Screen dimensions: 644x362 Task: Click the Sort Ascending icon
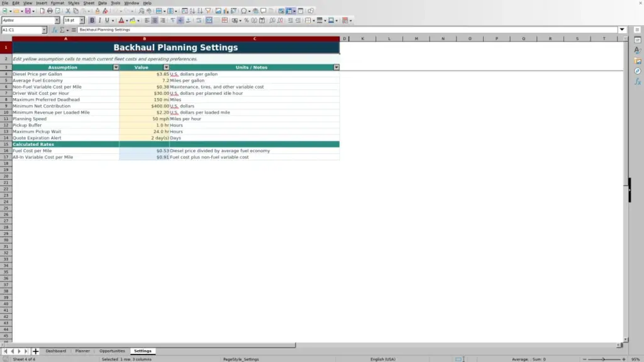pyautogui.click(x=192, y=11)
